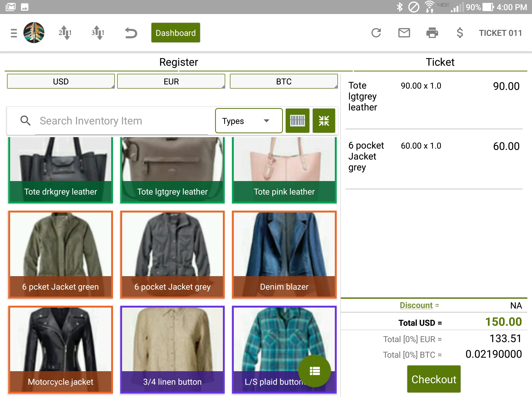Open the hamburger navigation menu
Viewport: 532px width, 399px height.
(14, 33)
